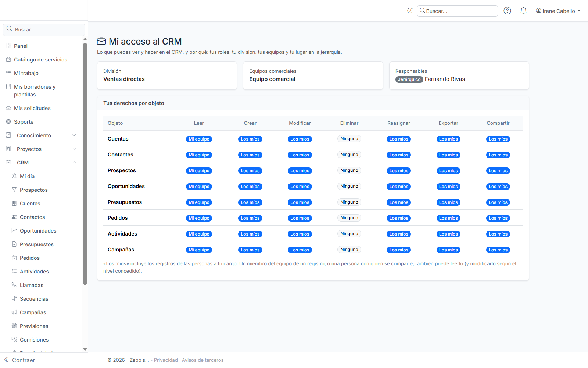Click Ninguno badge in Pedidos row
Image resolution: width=588 pixels, height=368 pixels.
(349, 218)
